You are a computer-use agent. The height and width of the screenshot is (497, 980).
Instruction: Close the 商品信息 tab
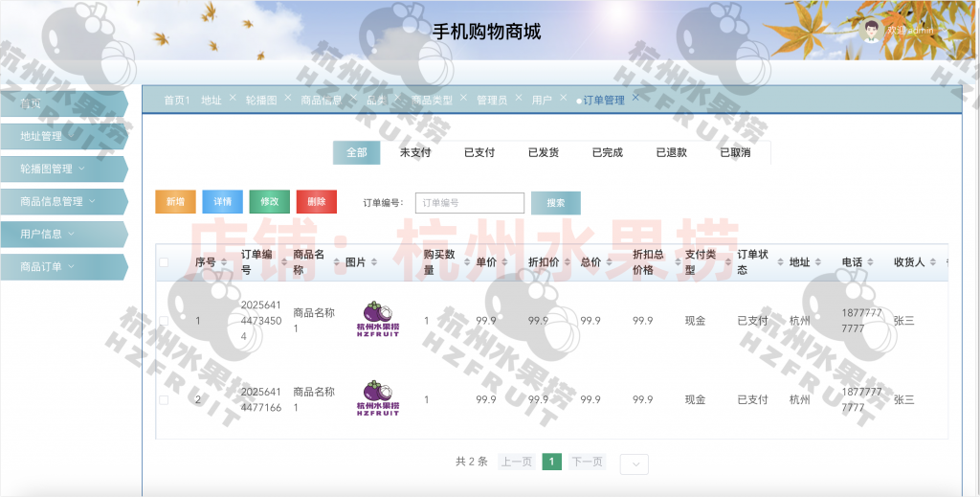353,98
